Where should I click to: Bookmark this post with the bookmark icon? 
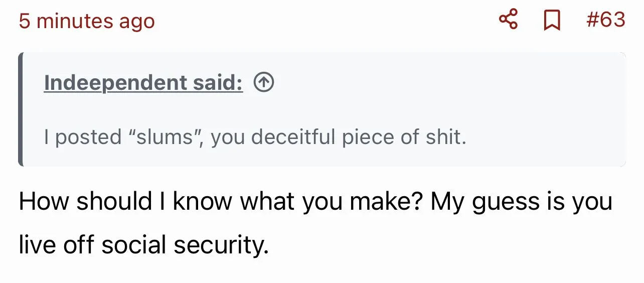coord(552,21)
